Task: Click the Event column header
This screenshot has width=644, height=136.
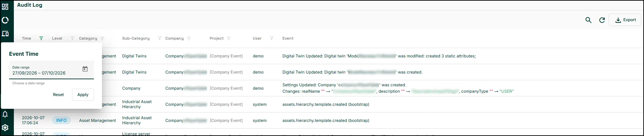Action: click(288, 38)
